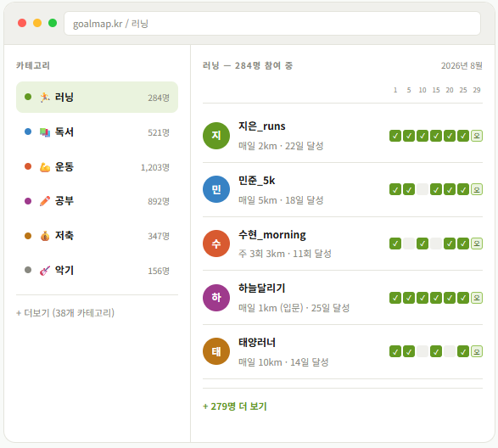Toggle 수현_morning empty fourth day box

pyautogui.click(x=436, y=244)
